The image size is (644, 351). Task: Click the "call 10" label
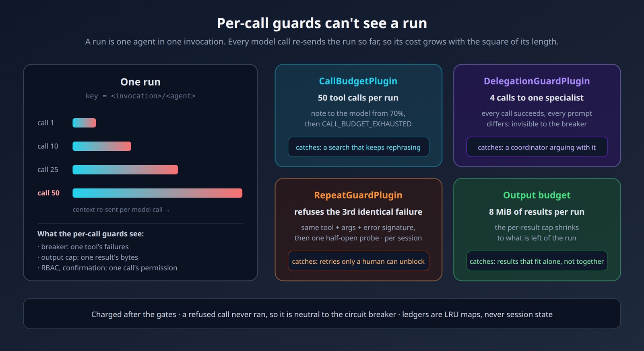48,146
